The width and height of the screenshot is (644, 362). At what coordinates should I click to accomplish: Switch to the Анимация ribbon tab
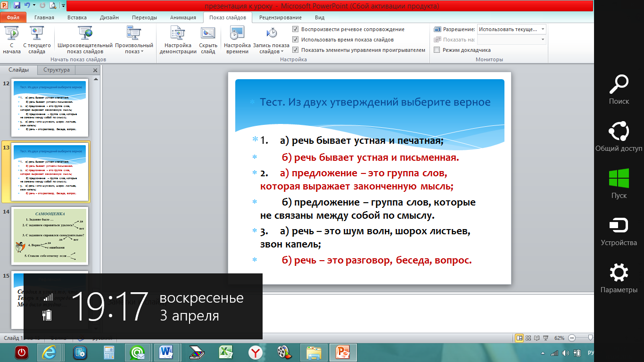click(x=183, y=18)
